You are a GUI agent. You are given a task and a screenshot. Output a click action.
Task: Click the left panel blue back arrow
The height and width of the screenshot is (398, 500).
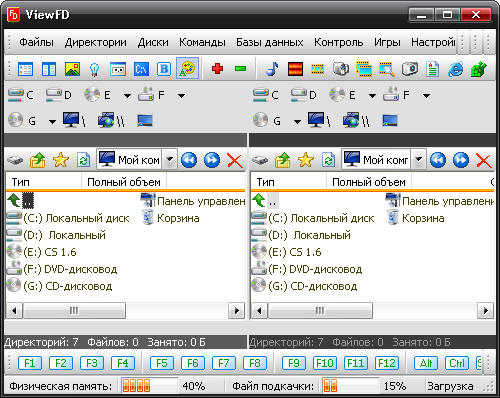189,160
